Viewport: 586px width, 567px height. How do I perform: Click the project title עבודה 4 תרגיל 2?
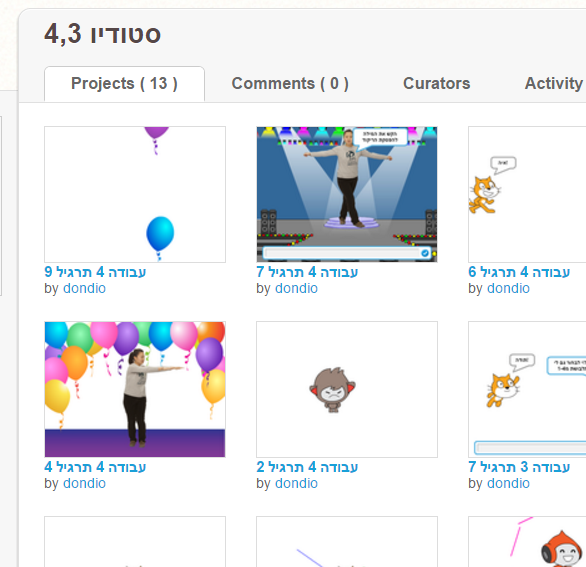point(307,467)
